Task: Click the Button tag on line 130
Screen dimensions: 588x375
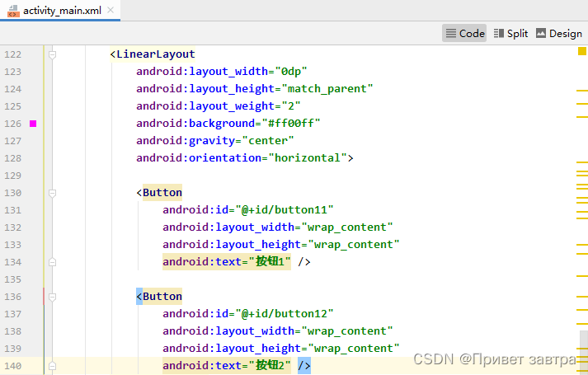Action: pos(162,193)
